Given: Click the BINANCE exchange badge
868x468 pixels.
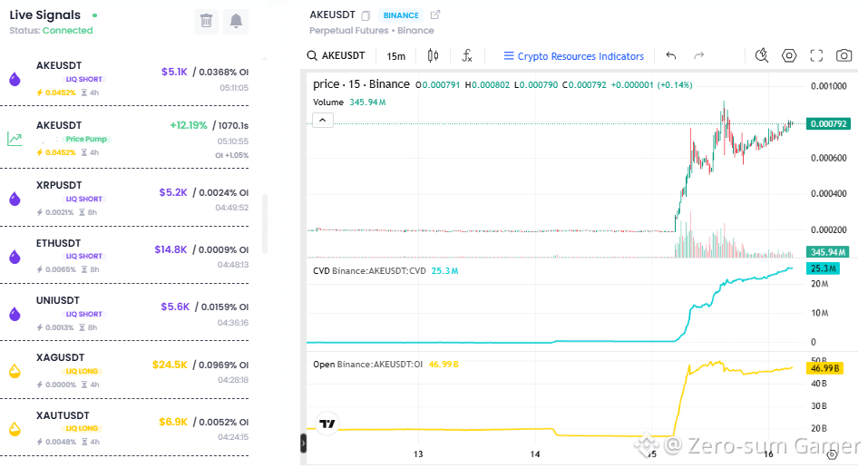Looking at the screenshot, I should (401, 15).
